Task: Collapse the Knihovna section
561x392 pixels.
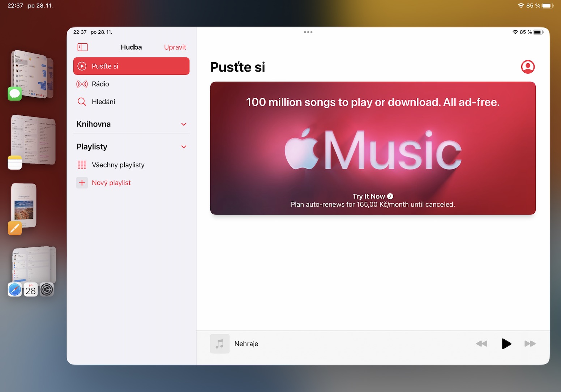Action: point(184,124)
